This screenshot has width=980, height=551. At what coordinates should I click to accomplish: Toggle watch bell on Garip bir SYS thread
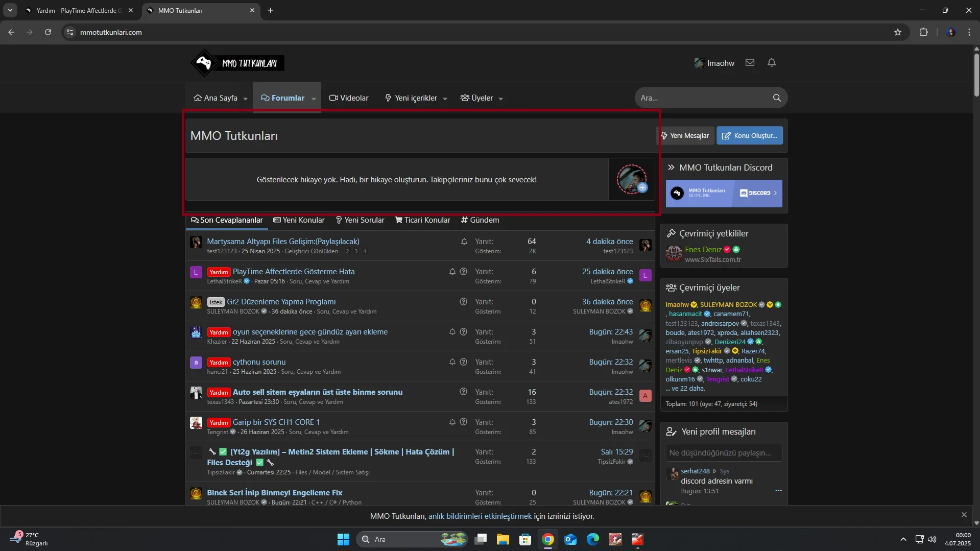click(x=452, y=422)
